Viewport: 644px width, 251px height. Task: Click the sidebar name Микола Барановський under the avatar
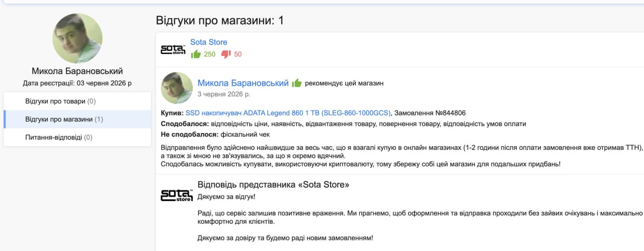click(x=77, y=71)
